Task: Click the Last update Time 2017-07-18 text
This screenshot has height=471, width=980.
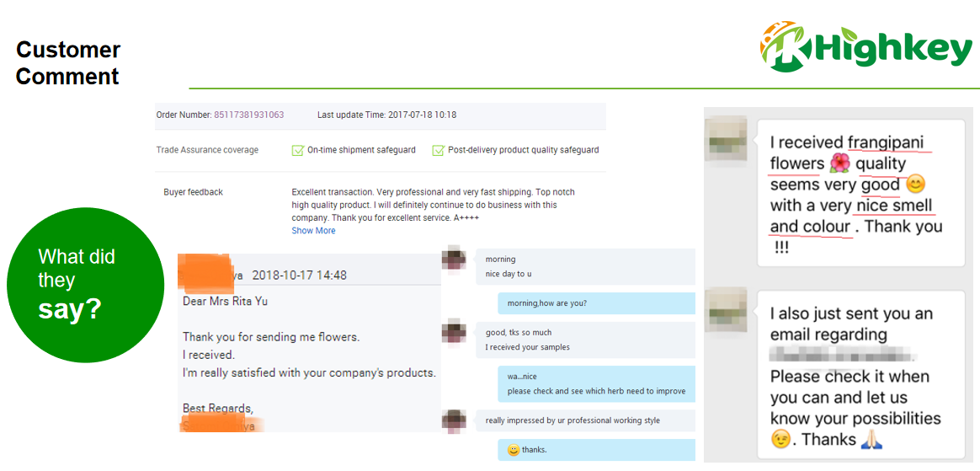Action: point(386,115)
